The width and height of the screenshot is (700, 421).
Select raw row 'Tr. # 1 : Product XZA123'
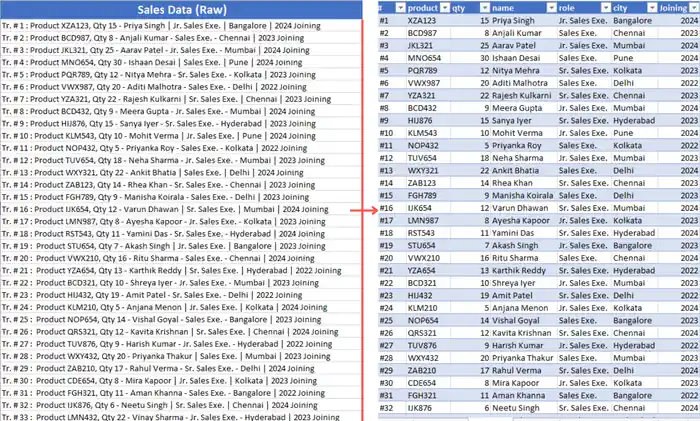click(181, 26)
